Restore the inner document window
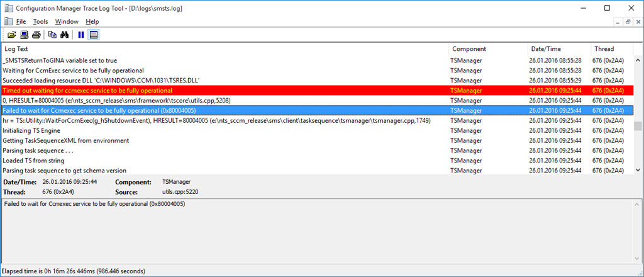The image size is (644, 277). click(628, 21)
